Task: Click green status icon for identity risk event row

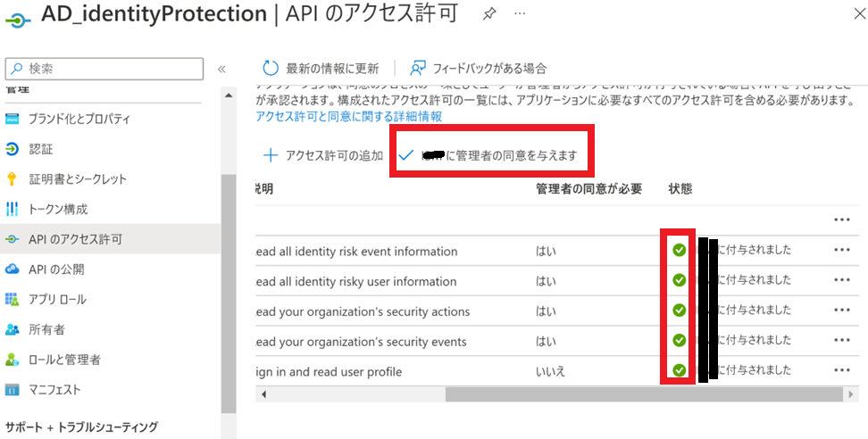Action: click(x=680, y=250)
